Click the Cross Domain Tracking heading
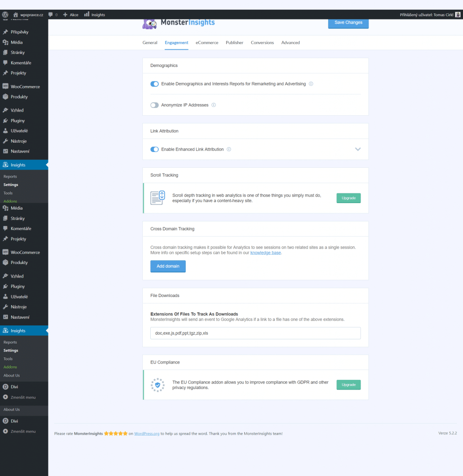The width and height of the screenshot is (463, 476). click(x=172, y=229)
